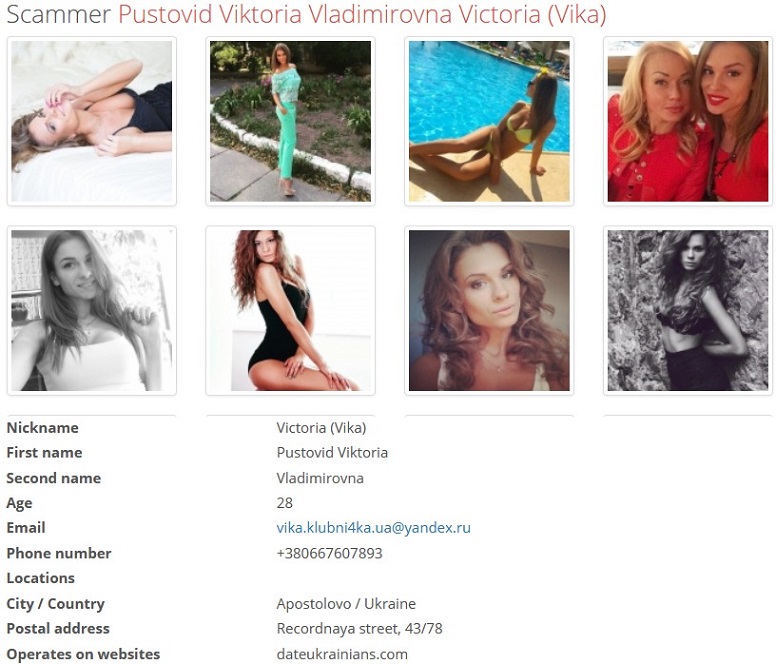The width and height of the screenshot is (776, 664).
Task: Click the Victoria (Vika) nickname value
Action: point(321,427)
